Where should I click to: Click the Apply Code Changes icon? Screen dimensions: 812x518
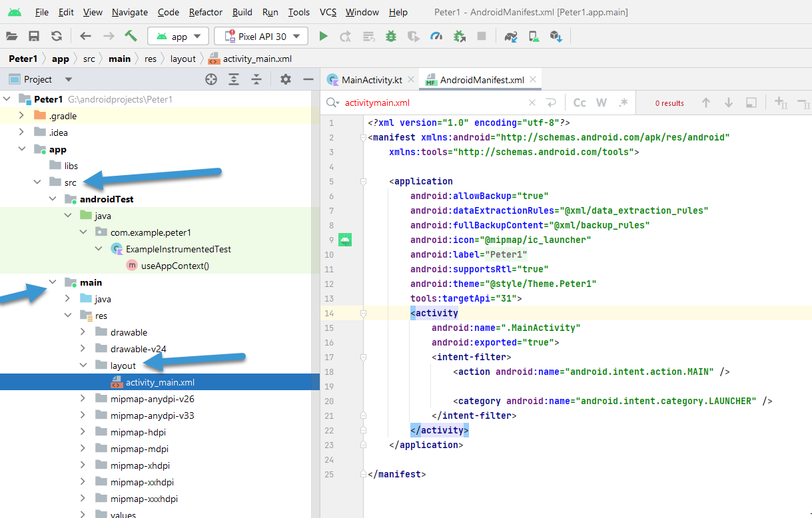[x=368, y=37]
